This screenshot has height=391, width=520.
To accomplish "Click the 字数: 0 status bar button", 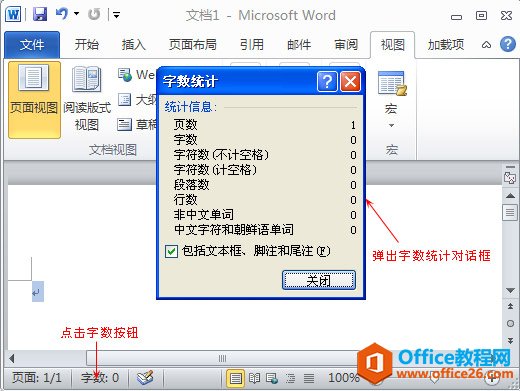I will pyautogui.click(x=100, y=378).
